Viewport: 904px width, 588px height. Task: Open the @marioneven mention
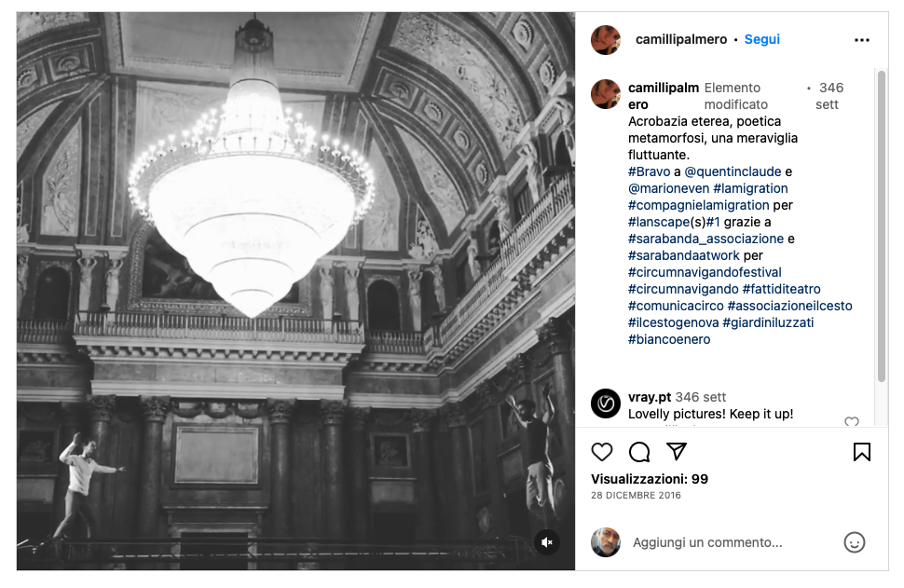(x=668, y=188)
